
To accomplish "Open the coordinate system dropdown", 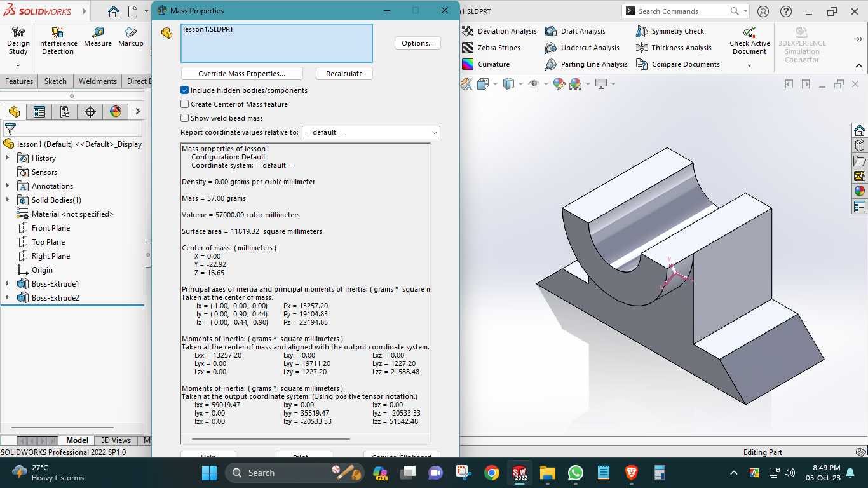I will (x=371, y=132).
